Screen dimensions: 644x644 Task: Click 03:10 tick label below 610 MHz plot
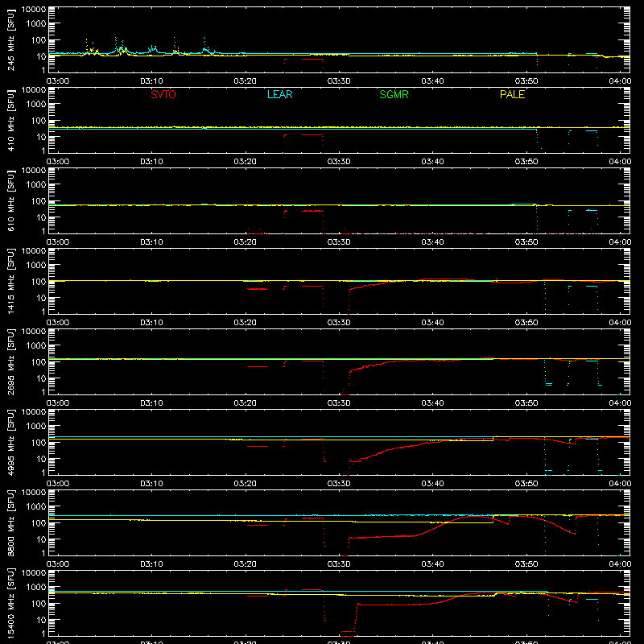click(x=151, y=242)
